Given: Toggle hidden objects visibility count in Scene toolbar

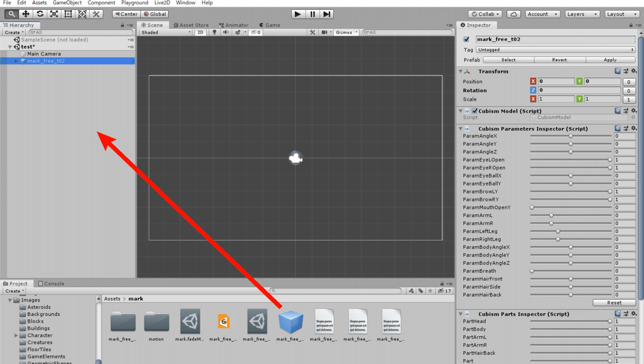Looking at the screenshot, I should pos(256,32).
